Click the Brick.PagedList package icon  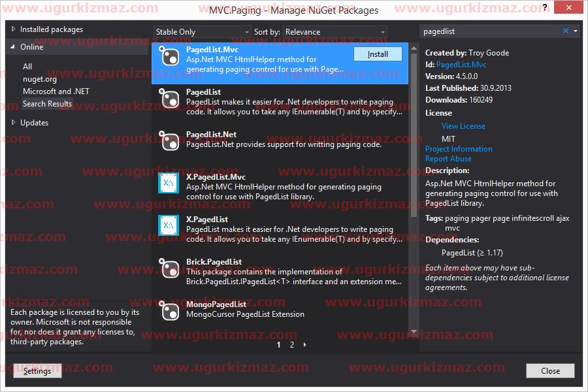169,269
